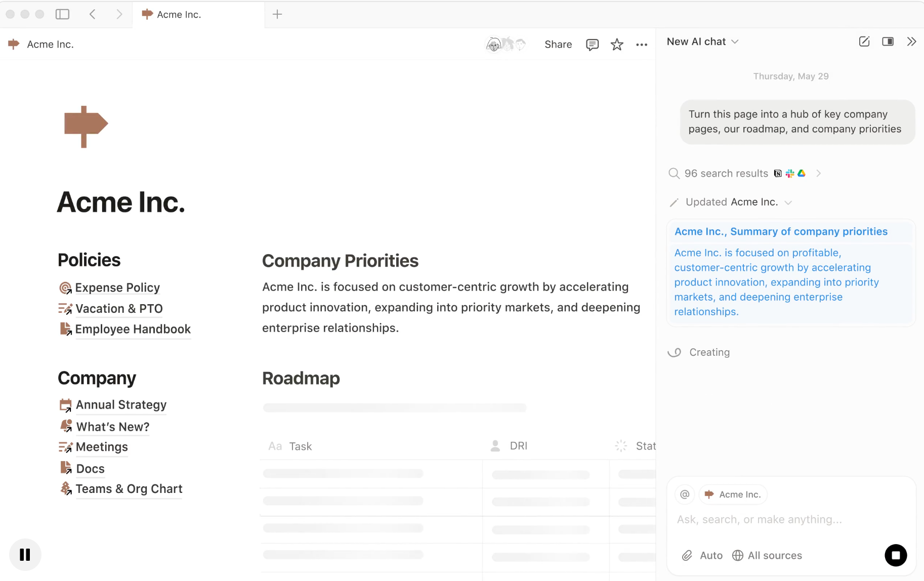Open the Employee Handbook page link
The width and height of the screenshot is (924, 581).
(133, 329)
